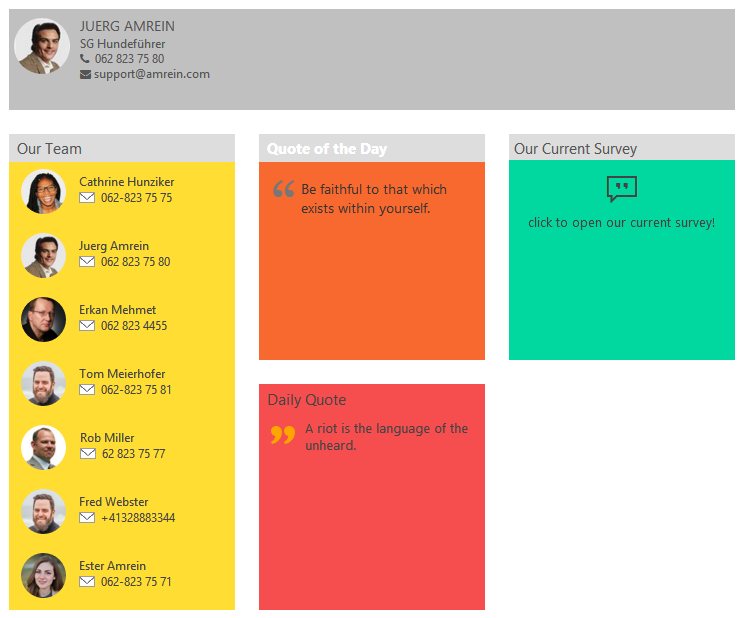Open the support@amrein.com email link
744x618 pixels.
point(152,74)
